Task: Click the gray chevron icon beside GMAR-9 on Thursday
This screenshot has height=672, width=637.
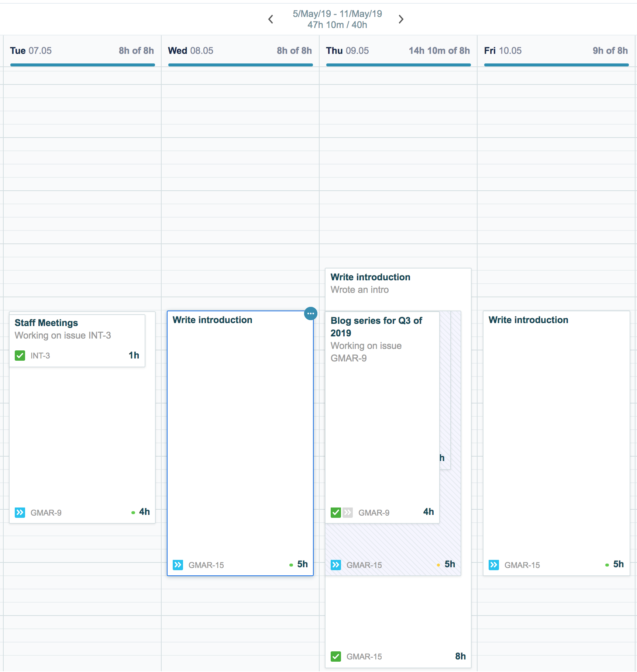Action: [x=347, y=512]
